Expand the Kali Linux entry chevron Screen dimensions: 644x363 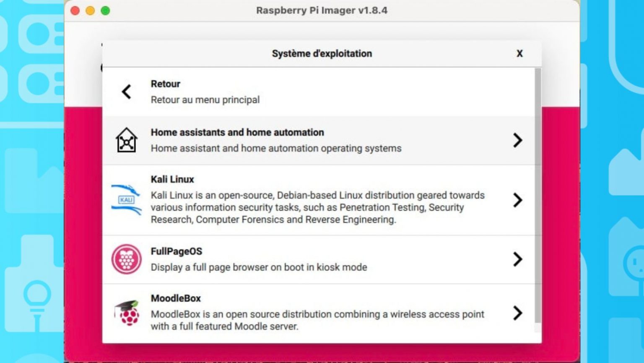517,201
